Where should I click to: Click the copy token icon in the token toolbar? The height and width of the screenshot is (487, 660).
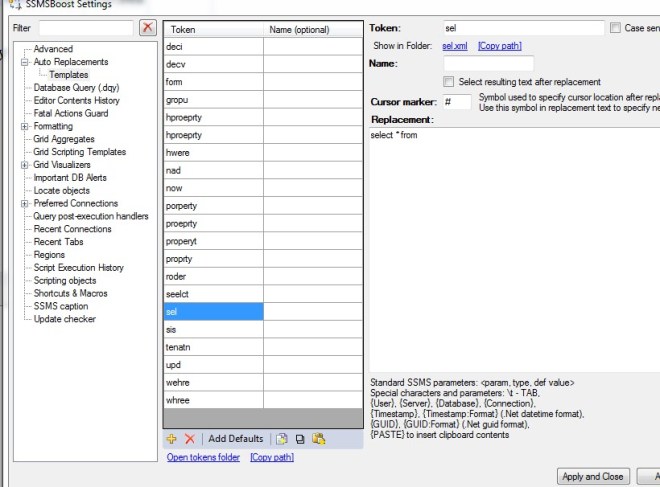pos(300,439)
